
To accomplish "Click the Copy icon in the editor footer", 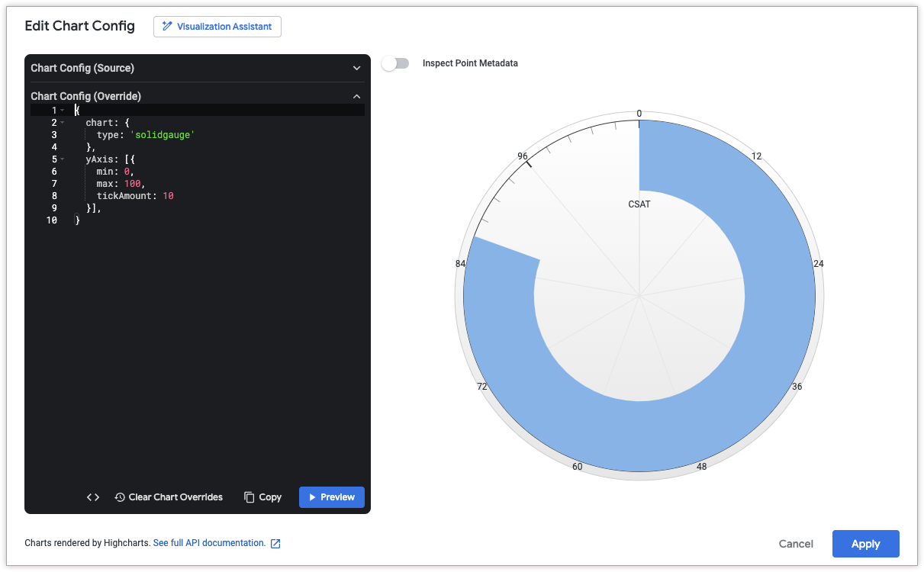I will pos(250,497).
